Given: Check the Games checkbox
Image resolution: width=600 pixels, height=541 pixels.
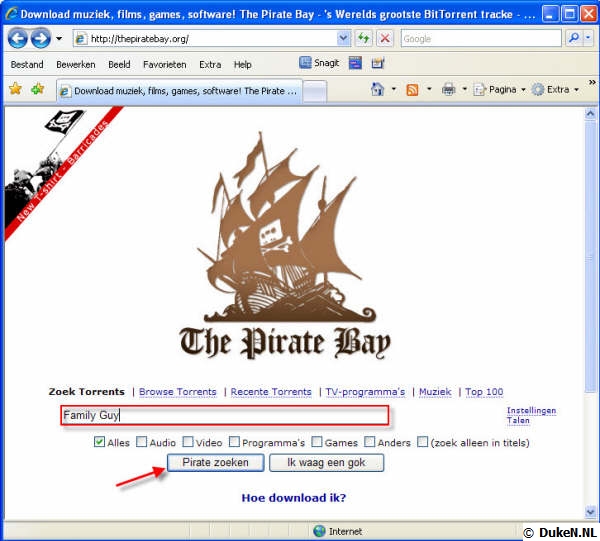Looking at the screenshot, I should pyautogui.click(x=317, y=442).
